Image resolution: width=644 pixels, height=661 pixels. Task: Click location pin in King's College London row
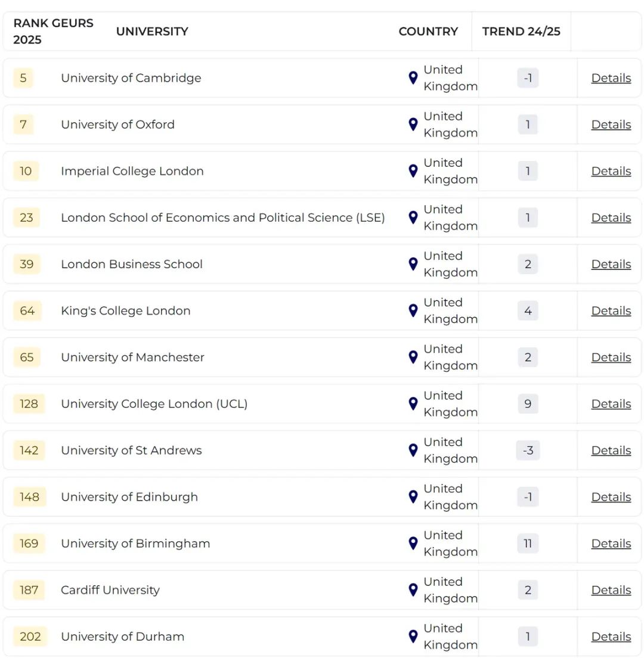pyautogui.click(x=413, y=311)
